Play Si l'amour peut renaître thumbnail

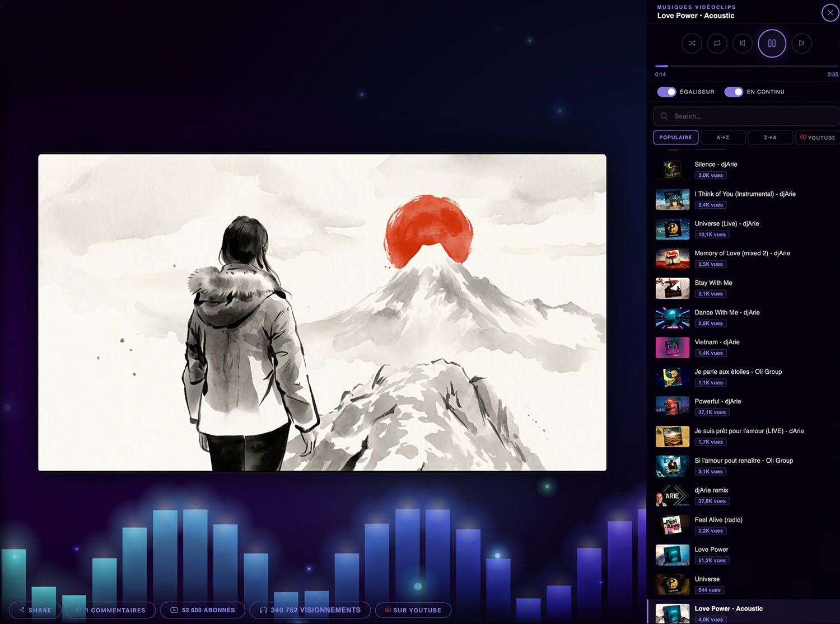coord(673,466)
